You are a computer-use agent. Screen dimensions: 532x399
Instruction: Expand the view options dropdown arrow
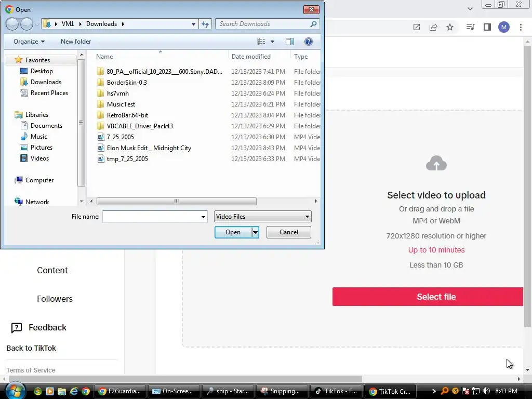(x=272, y=42)
